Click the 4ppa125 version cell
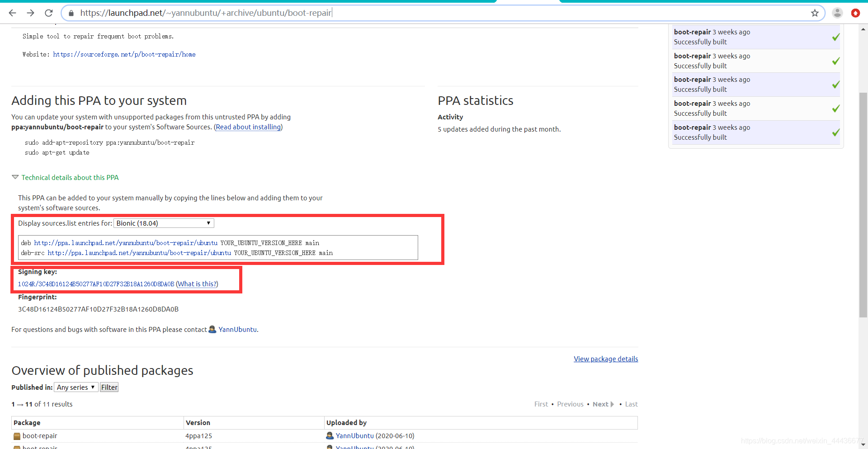868x449 pixels. point(198,436)
